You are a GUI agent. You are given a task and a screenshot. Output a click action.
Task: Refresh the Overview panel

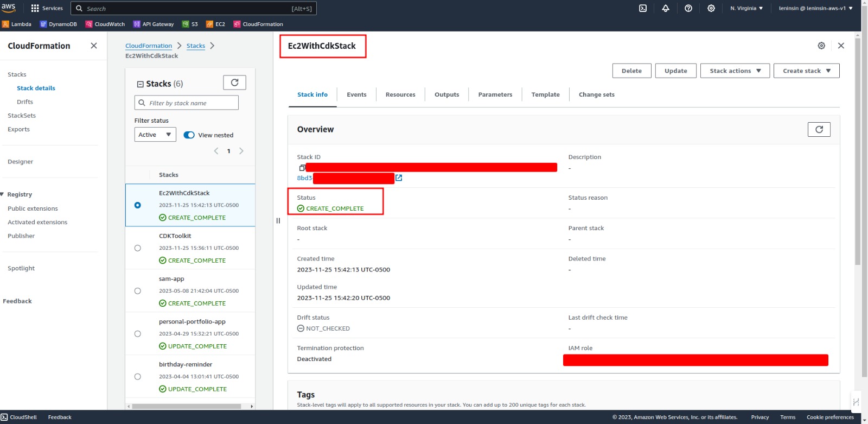click(x=819, y=129)
